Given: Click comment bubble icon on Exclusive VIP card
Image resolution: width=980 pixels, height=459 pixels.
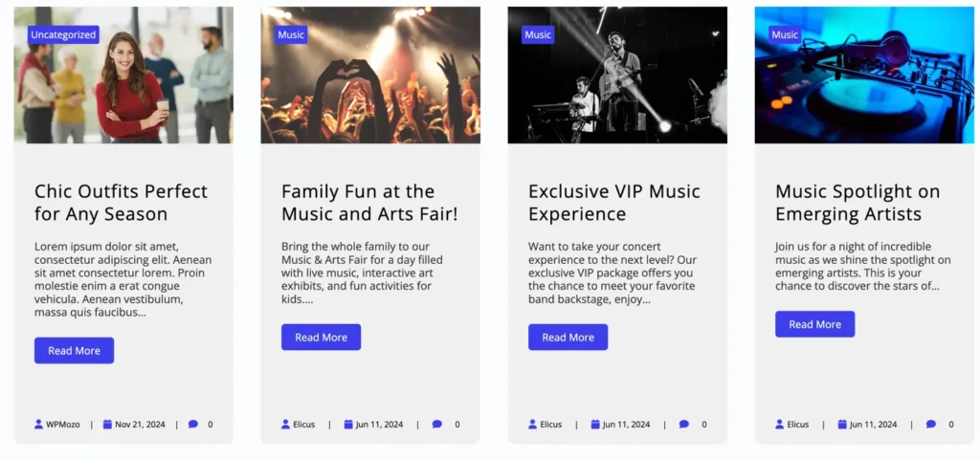Looking at the screenshot, I should pyautogui.click(x=684, y=425).
